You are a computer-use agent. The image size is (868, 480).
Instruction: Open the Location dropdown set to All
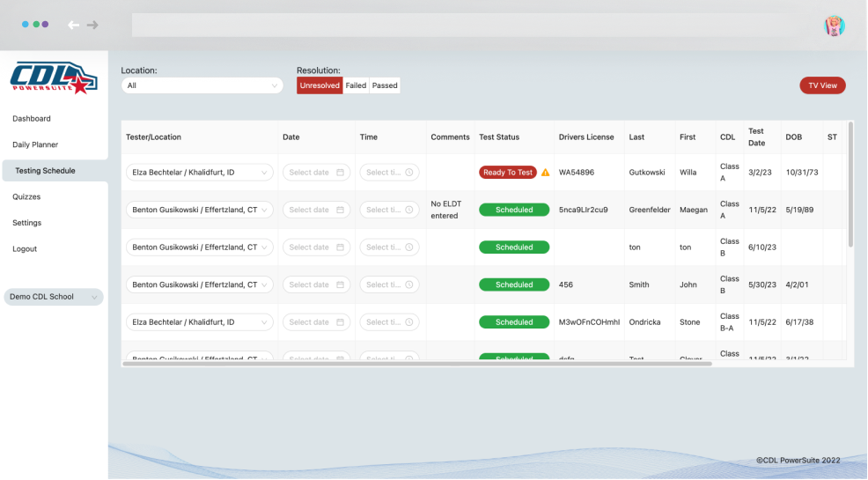(x=202, y=85)
